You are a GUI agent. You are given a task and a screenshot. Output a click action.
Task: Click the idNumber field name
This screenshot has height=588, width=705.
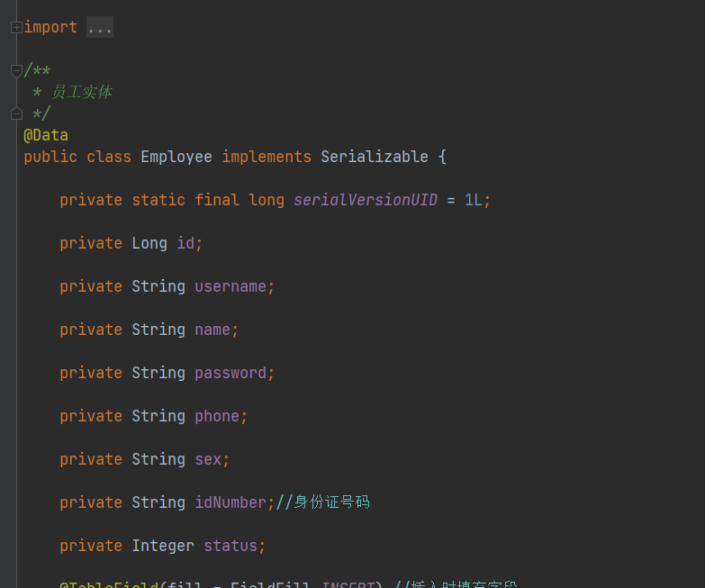click(x=230, y=502)
